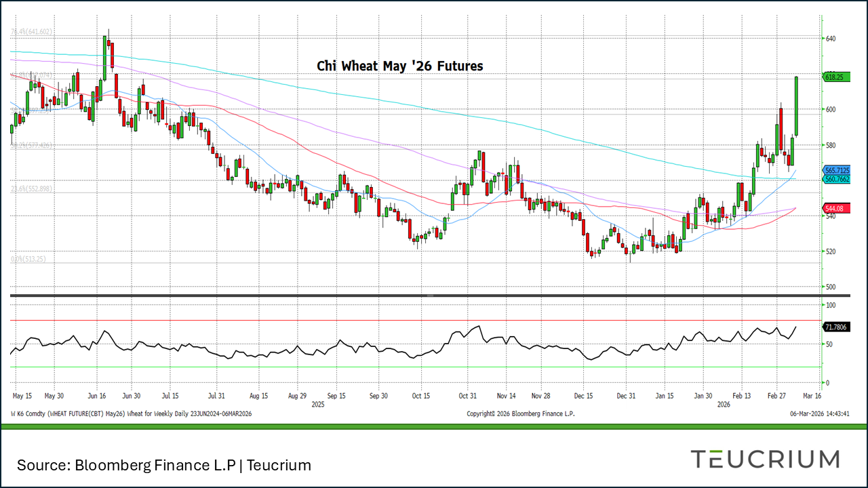Expand the 2025 year label on the axis
This screenshot has width=868, height=488.
click(317, 404)
